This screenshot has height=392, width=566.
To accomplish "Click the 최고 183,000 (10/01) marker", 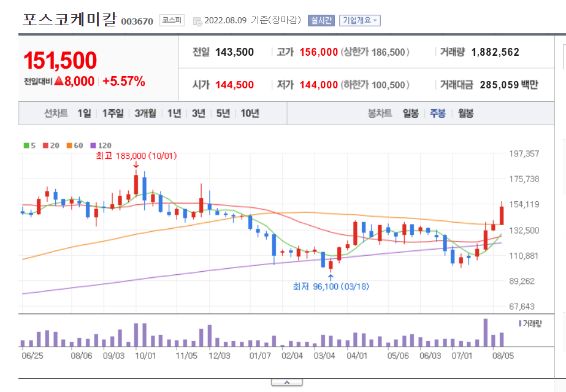I will 137,156.
